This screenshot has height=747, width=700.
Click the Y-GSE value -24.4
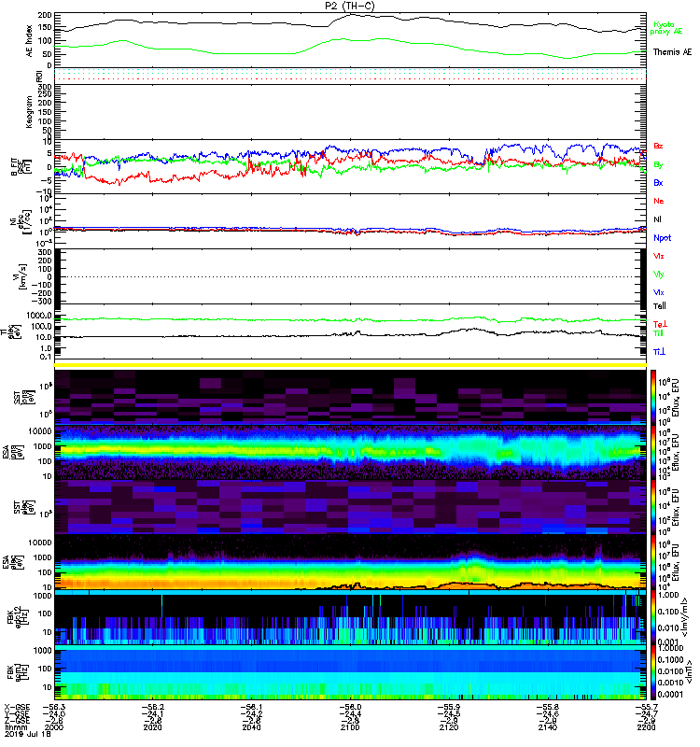[x=350, y=713]
